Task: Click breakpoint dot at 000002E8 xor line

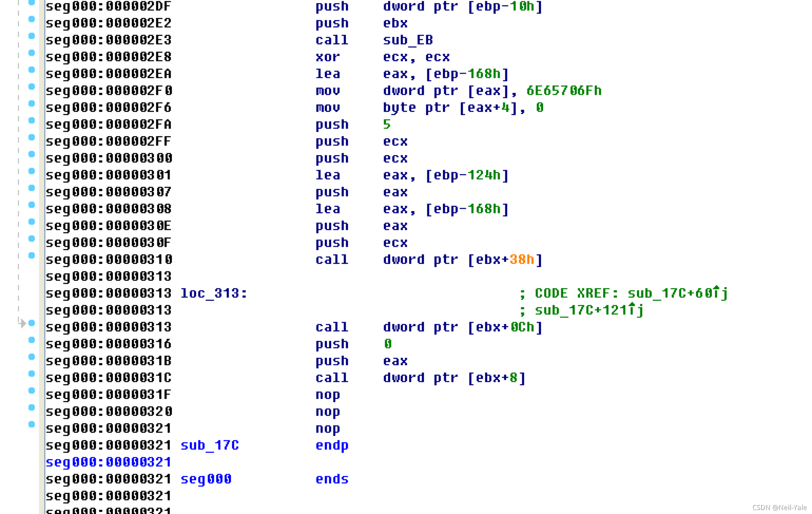Action: coord(31,53)
